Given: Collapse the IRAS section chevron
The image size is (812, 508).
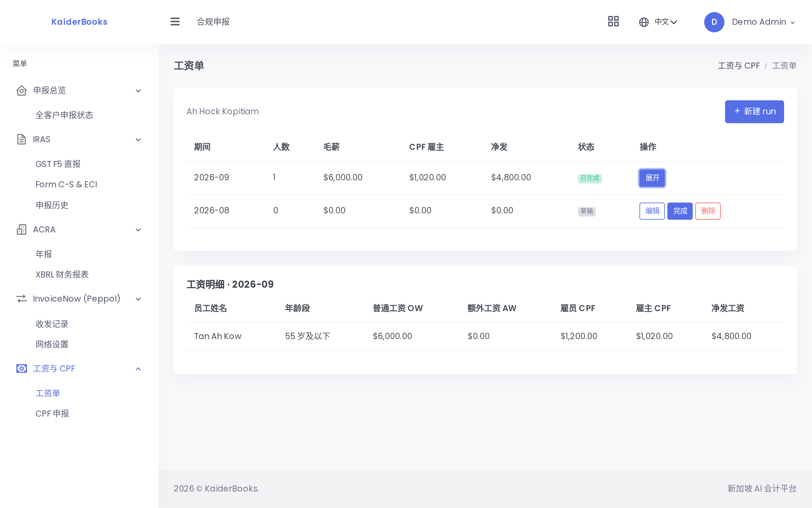Looking at the screenshot, I should [x=138, y=140].
